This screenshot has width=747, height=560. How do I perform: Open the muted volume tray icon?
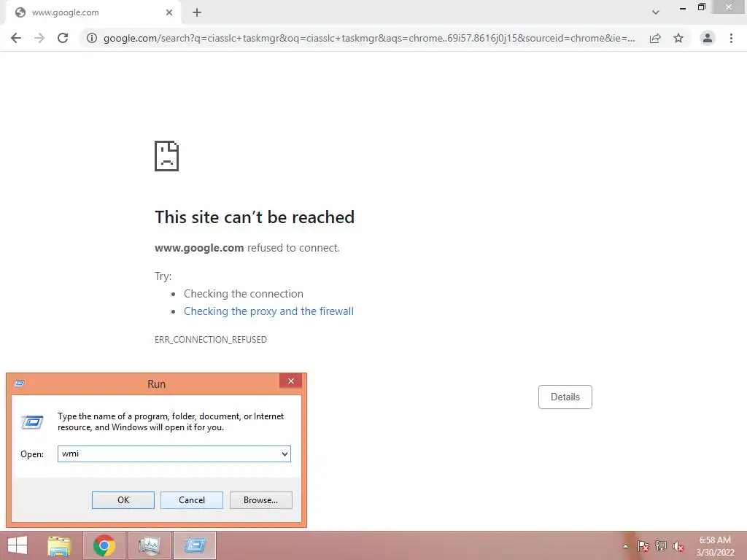tap(678, 546)
